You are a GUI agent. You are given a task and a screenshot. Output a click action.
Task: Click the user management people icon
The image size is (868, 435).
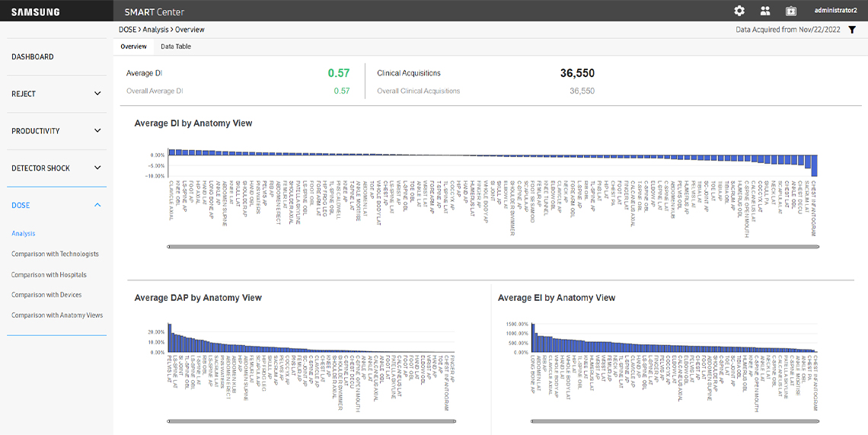765,11
